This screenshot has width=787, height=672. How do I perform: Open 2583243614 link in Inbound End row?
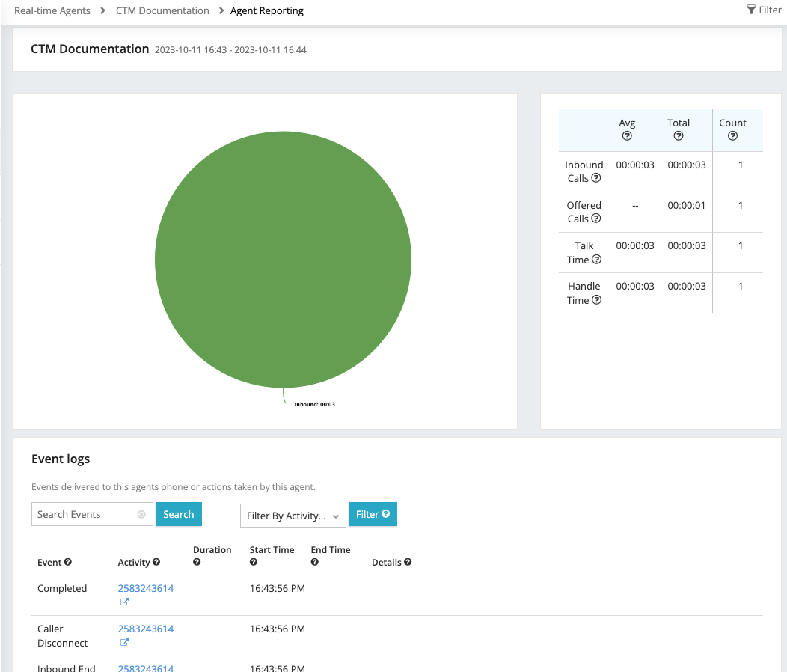pyautogui.click(x=146, y=668)
